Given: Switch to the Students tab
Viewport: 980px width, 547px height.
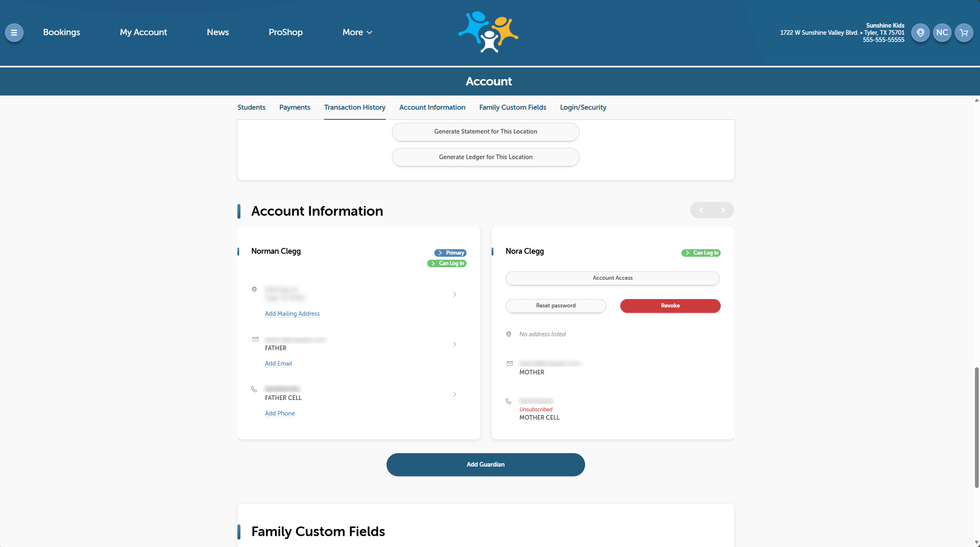Looking at the screenshot, I should 251,107.
